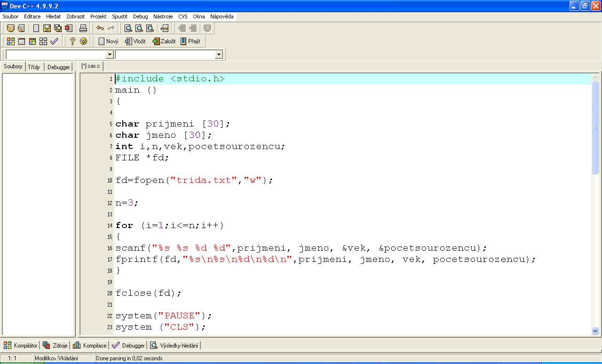Click the new blank source file icon

(x=36, y=28)
